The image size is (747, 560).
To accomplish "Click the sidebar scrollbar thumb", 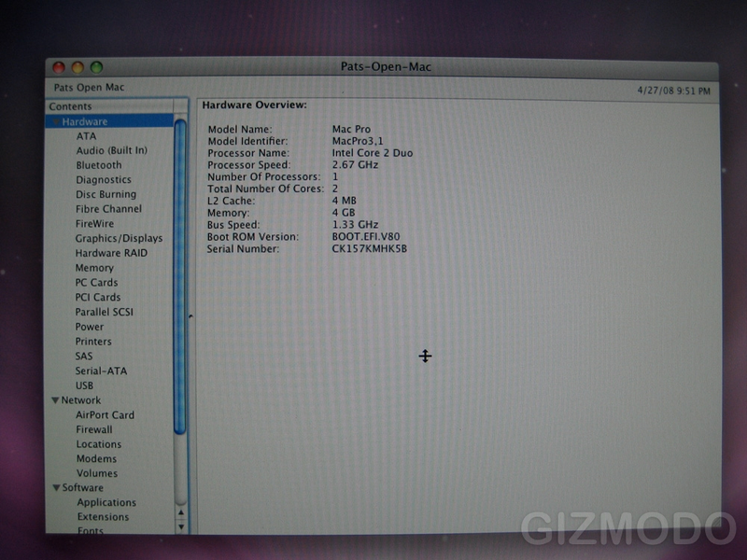I will (x=180, y=277).
